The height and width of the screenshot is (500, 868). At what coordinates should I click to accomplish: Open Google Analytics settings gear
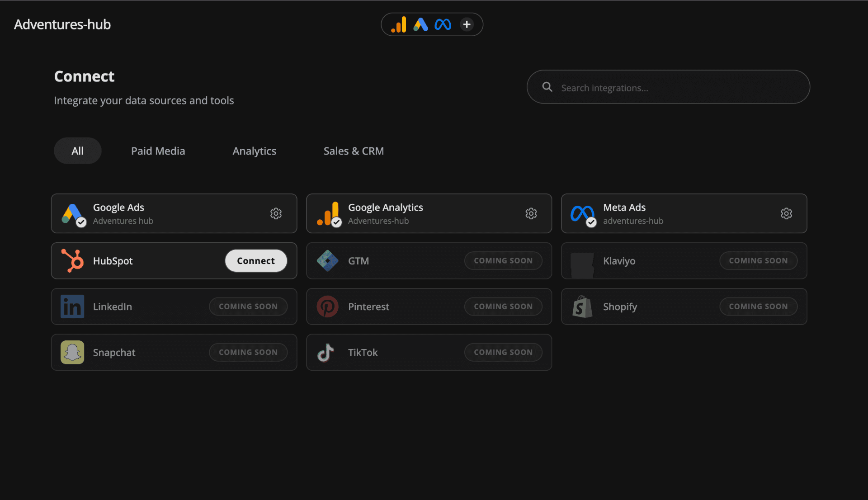coord(531,213)
